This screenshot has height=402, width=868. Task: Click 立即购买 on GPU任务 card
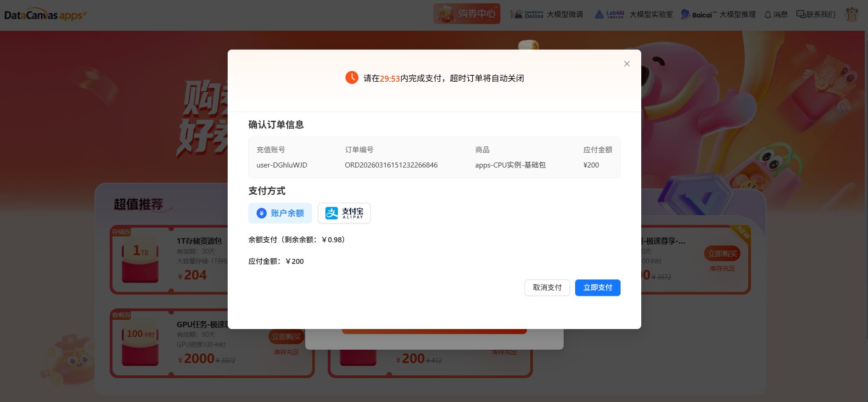click(x=286, y=337)
